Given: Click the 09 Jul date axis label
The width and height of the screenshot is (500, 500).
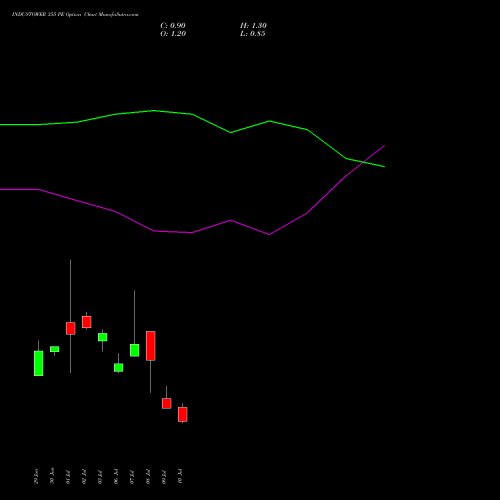Looking at the screenshot, I should (x=164, y=477).
